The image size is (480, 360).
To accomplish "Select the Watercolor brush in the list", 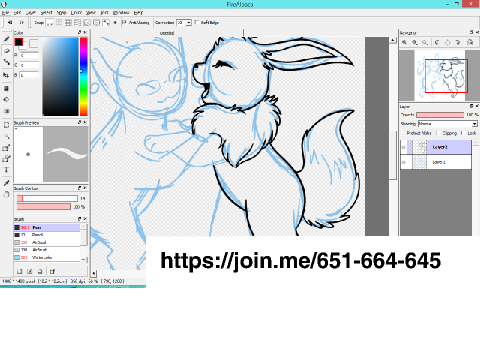I will click(x=47, y=257).
